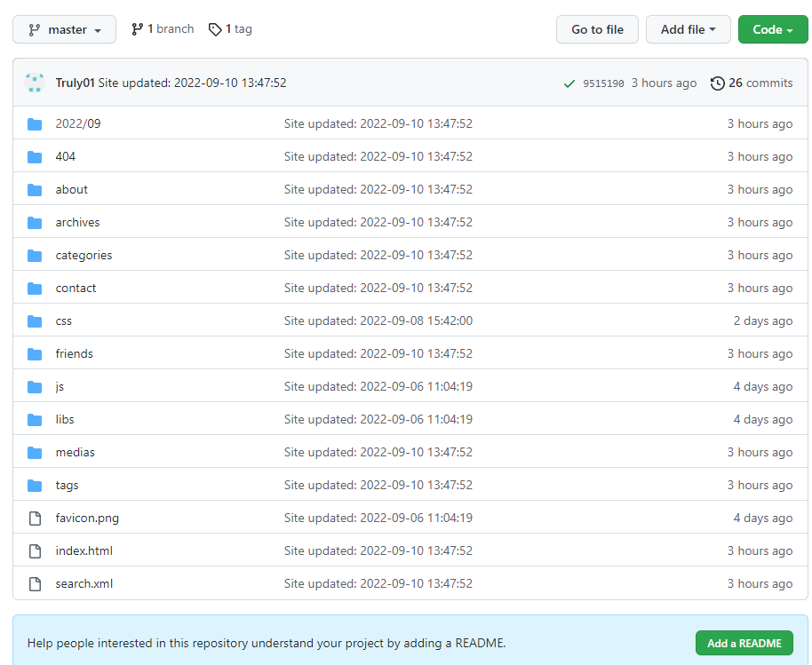Viewport: 812px width, 665px height.
Task: Open commit hash 9515190
Action: pos(603,83)
